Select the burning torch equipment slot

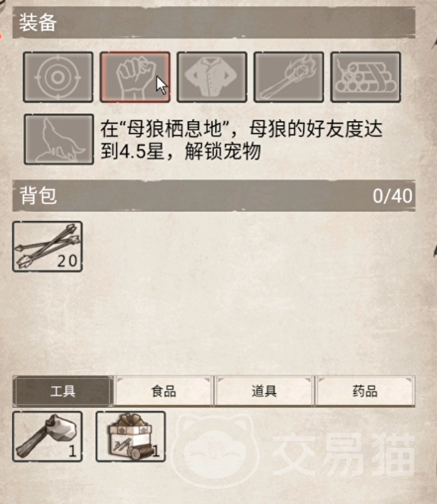coord(288,77)
